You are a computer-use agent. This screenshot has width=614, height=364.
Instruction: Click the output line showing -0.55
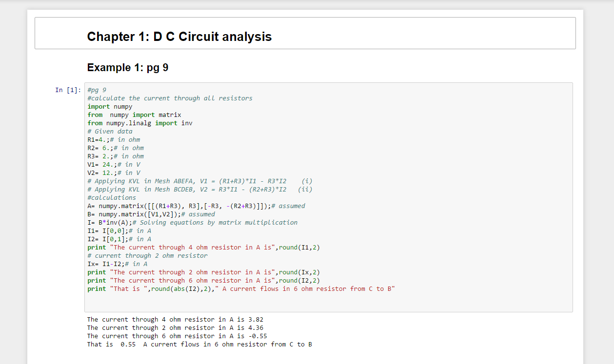pyautogui.click(x=177, y=336)
